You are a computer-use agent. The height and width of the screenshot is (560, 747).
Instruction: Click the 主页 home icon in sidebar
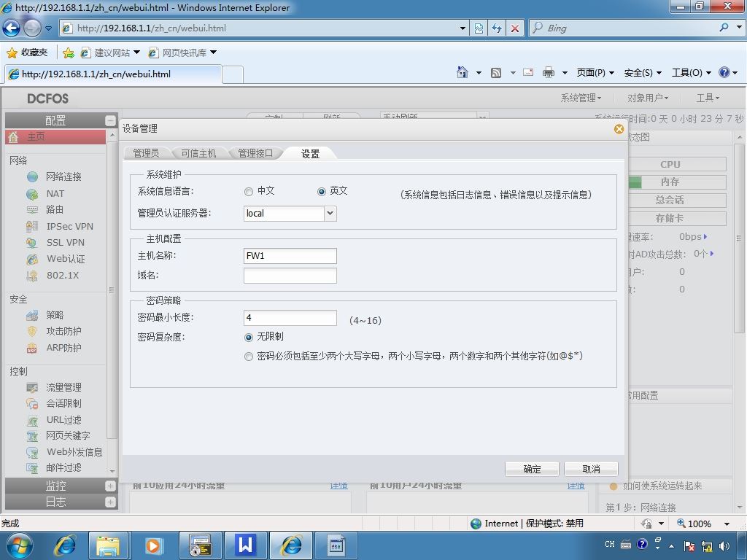pyautogui.click(x=13, y=137)
